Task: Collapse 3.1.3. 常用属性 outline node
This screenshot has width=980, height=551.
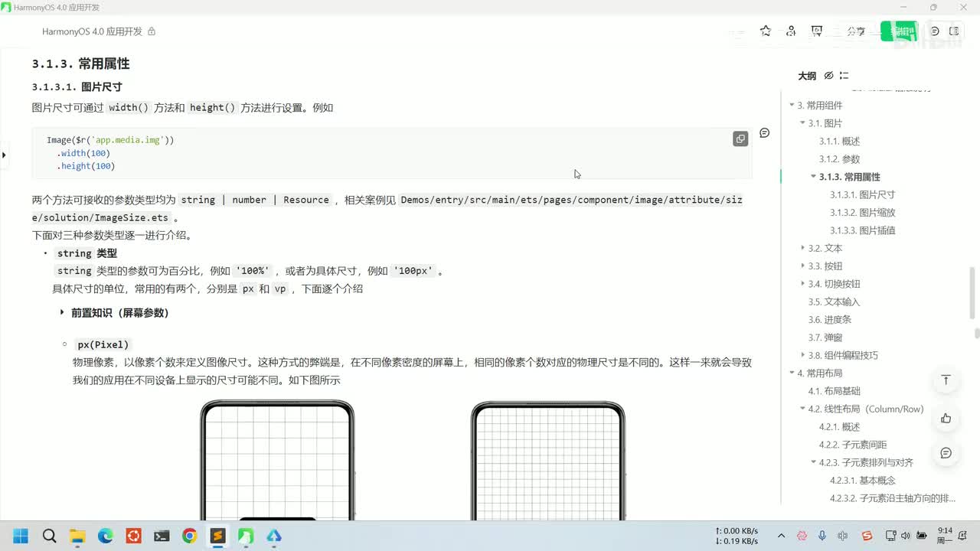Action: [814, 177]
